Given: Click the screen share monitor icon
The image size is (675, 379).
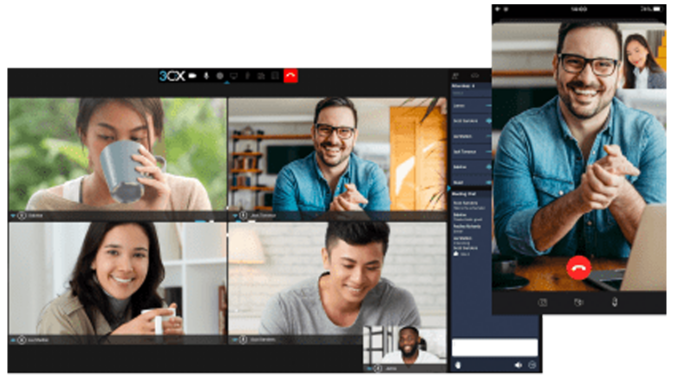Looking at the screenshot, I should click(x=234, y=76).
